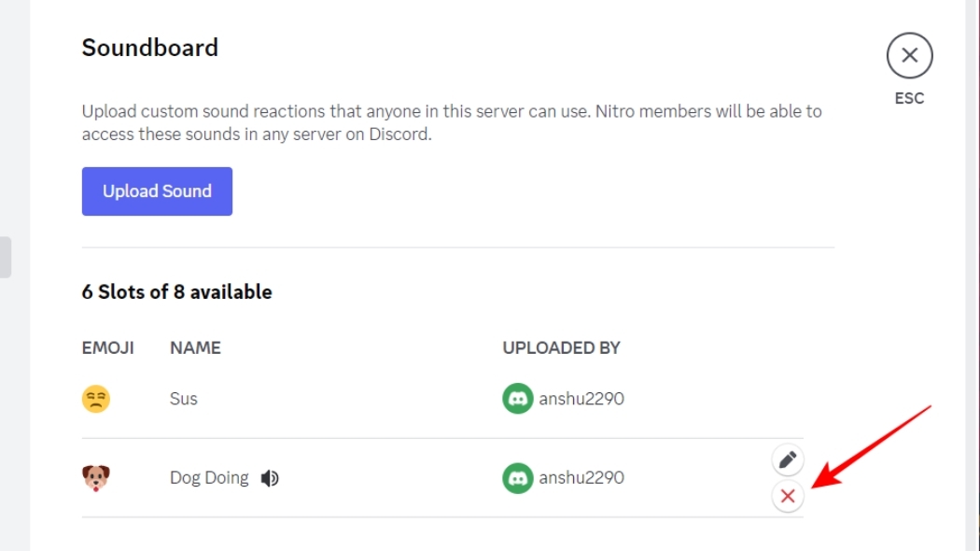Select uploader anshu2290 in the Dog Doing row
This screenshot has width=980, height=551.
[x=579, y=477]
